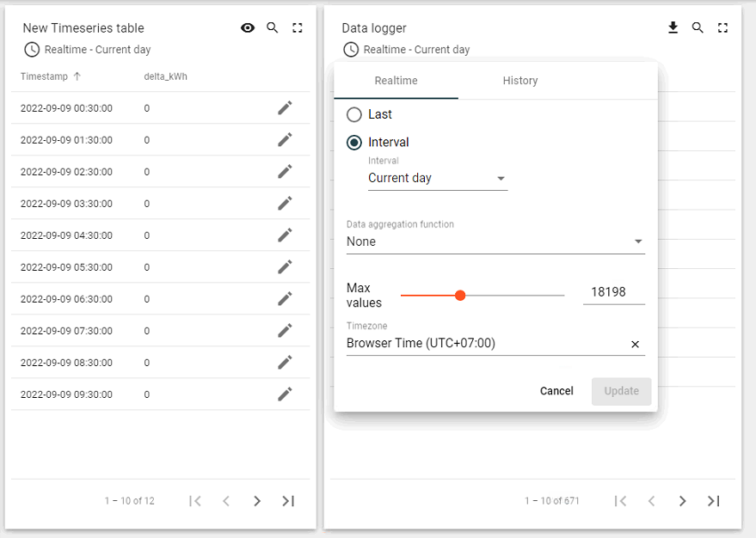Jump to last page in New Timeseries table
Screen dimensions: 756x538
(x=288, y=501)
